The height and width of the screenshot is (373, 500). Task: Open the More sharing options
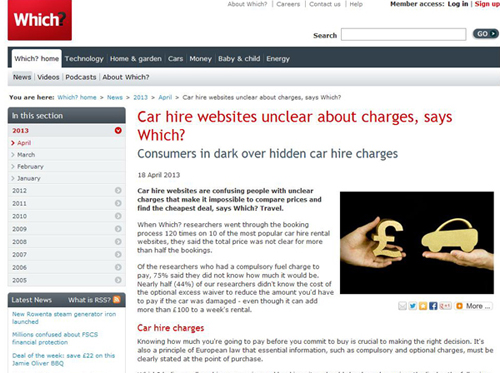point(473,306)
